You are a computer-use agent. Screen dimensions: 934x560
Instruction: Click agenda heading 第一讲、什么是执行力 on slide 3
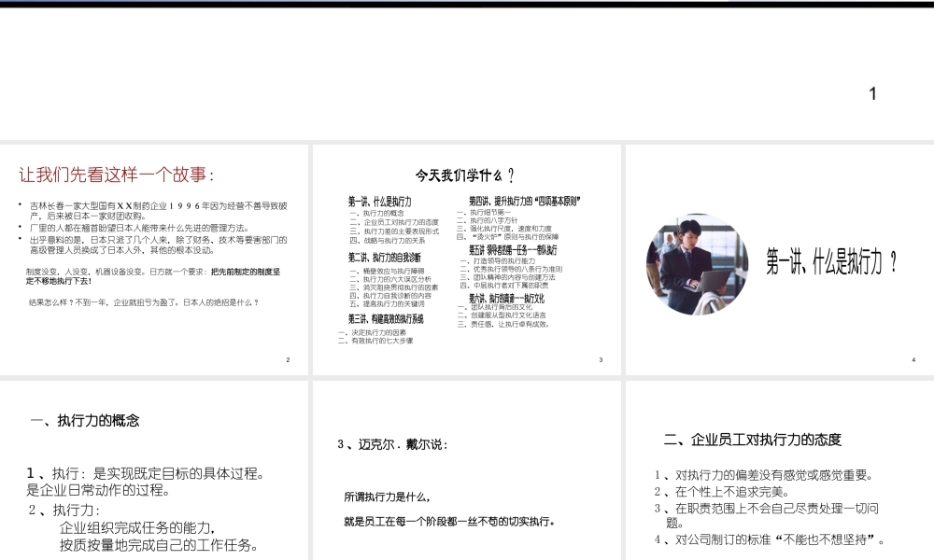(x=379, y=202)
